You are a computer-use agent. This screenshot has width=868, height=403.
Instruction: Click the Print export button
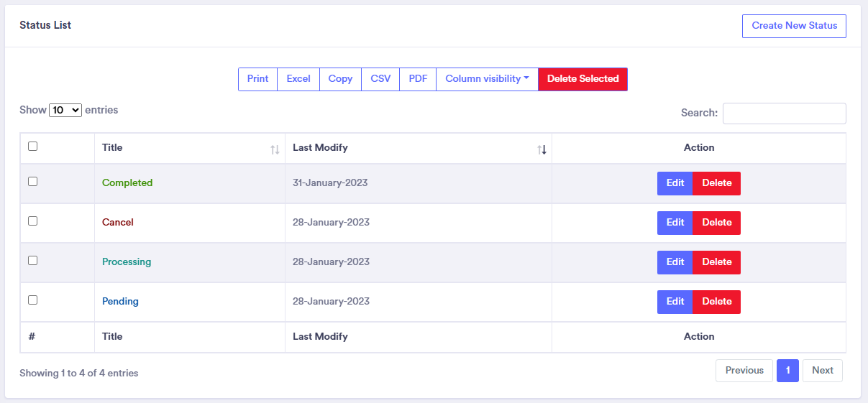[257, 79]
